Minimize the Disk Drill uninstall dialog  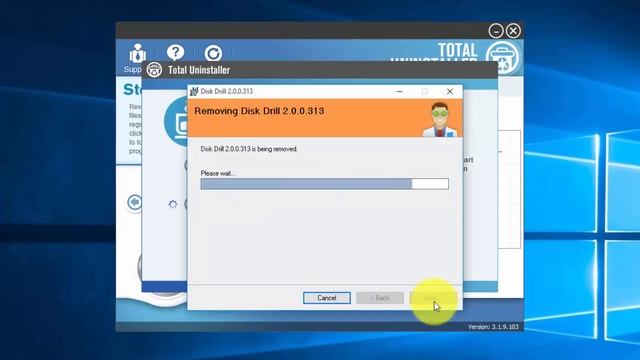click(400, 91)
